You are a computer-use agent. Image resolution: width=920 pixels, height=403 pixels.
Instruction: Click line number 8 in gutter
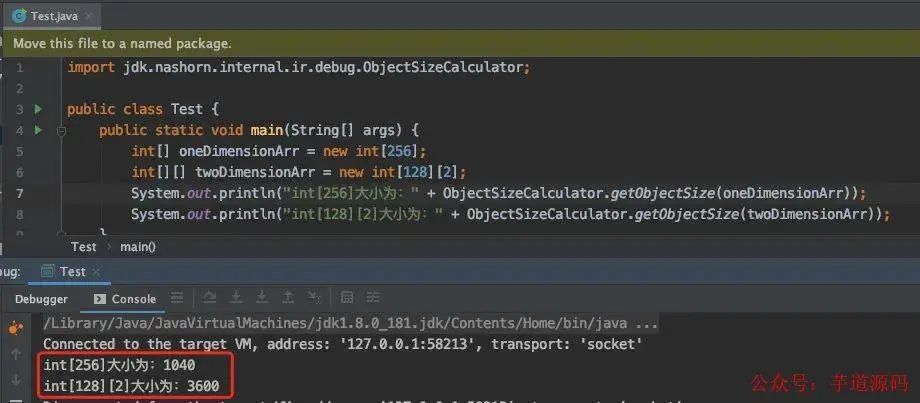[x=20, y=214]
